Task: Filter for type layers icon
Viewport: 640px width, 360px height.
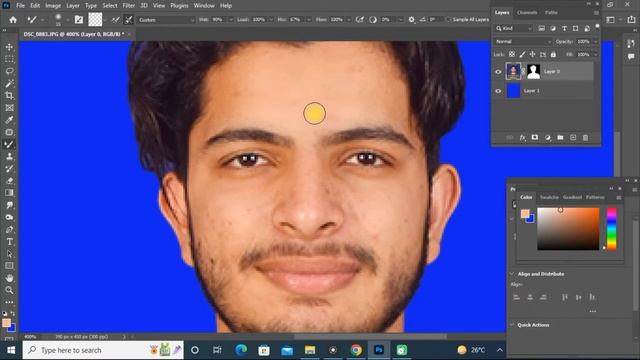Action: pos(564,29)
